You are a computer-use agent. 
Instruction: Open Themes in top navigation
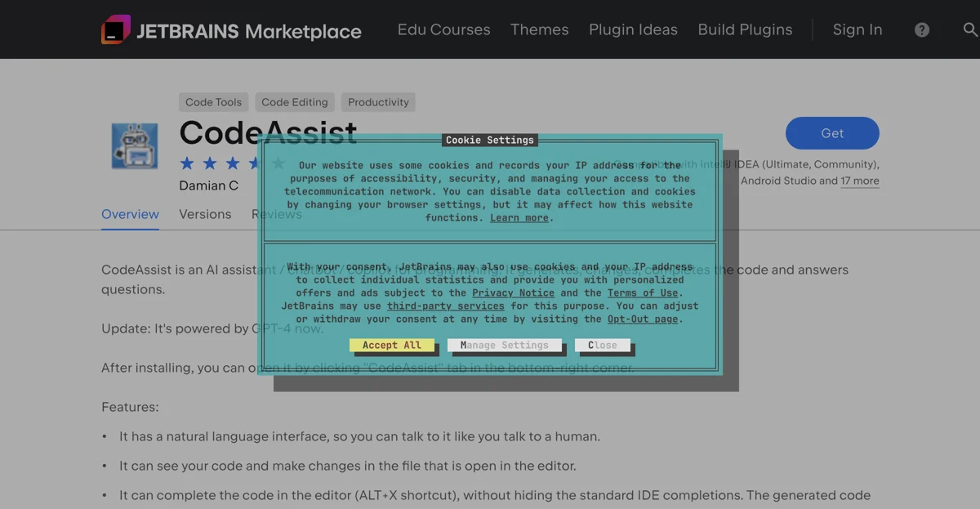pos(540,29)
